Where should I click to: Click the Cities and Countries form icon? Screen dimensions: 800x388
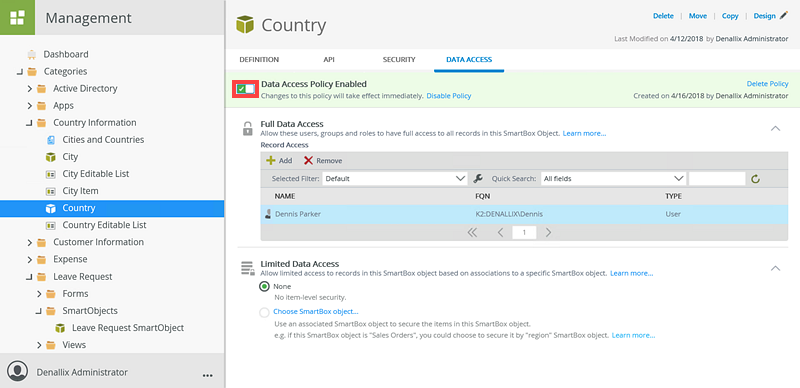(51, 140)
